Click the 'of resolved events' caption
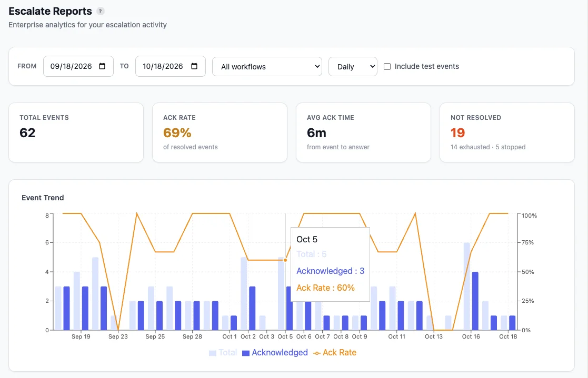The image size is (588, 378). point(190,147)
